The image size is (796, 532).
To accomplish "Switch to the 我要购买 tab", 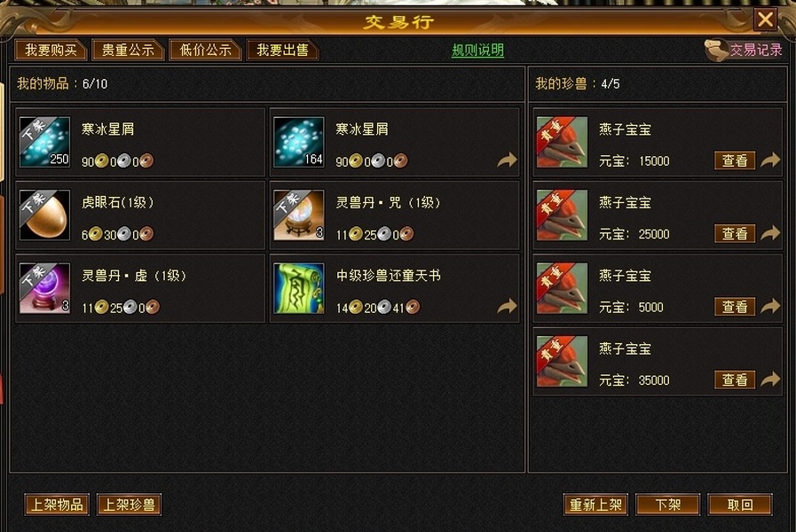I will 51,50.
